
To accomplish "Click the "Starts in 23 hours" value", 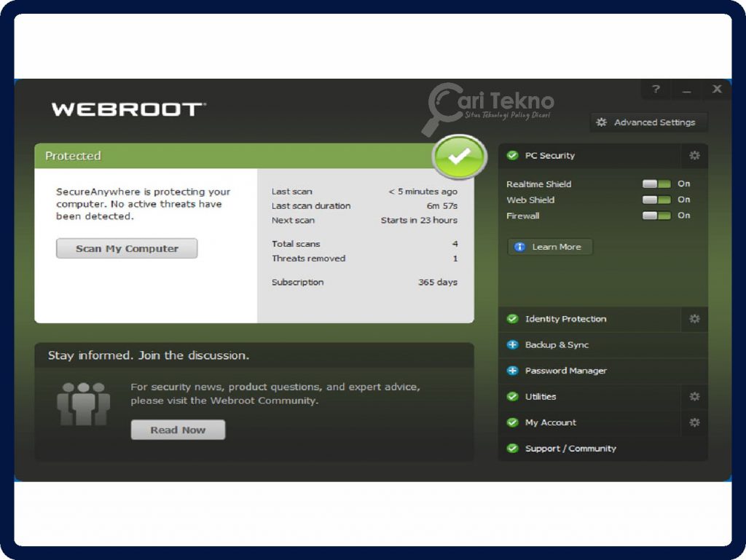I will pyautogui.click(x=419, y=220).
